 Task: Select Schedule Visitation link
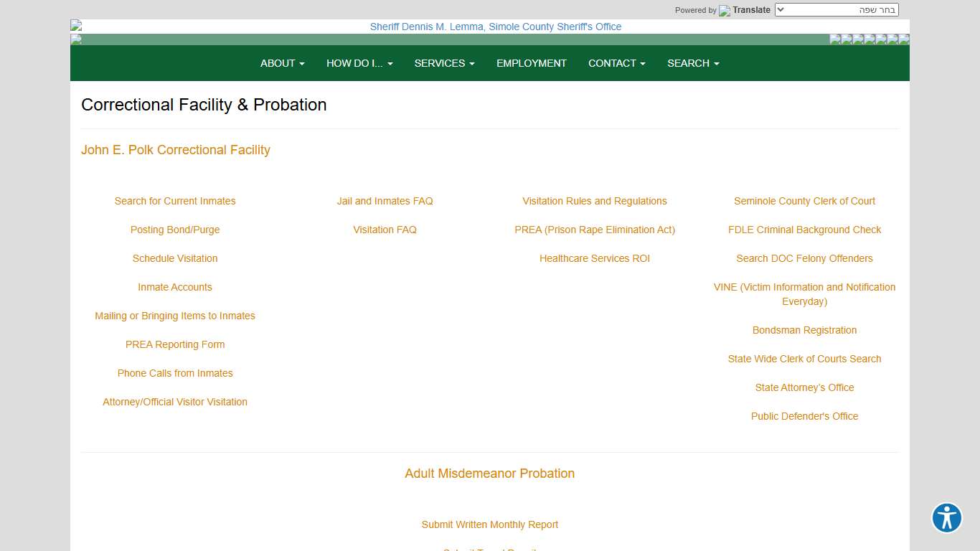coord(175,258)
